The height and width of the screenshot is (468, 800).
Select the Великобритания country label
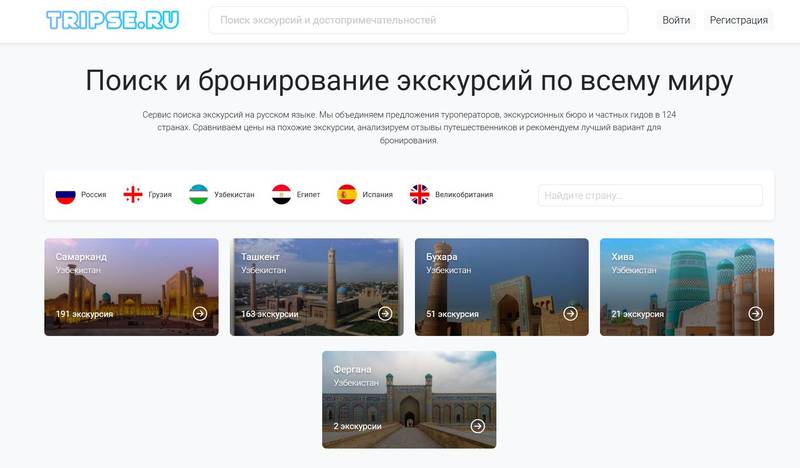pos(464,195)
